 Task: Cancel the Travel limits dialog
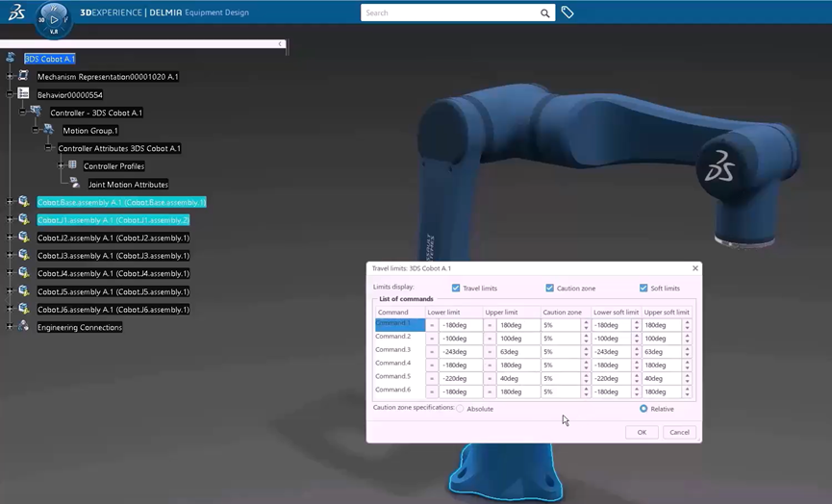[679, 432]
